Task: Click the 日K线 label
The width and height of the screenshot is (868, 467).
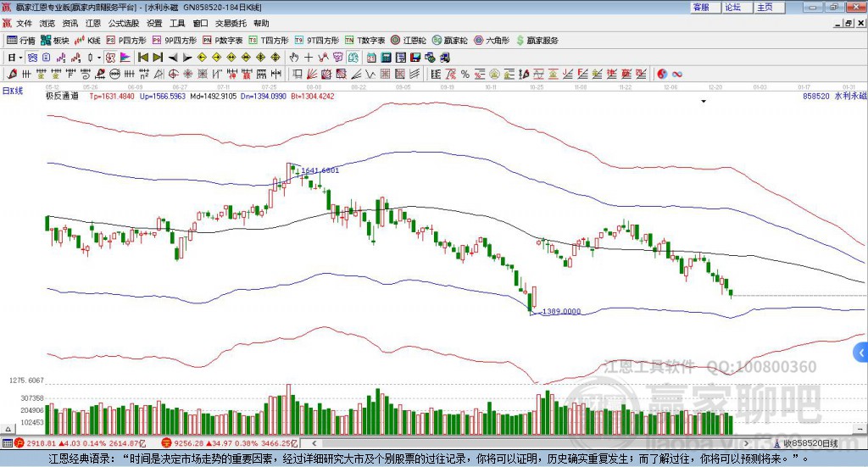Action: (13, 91)
